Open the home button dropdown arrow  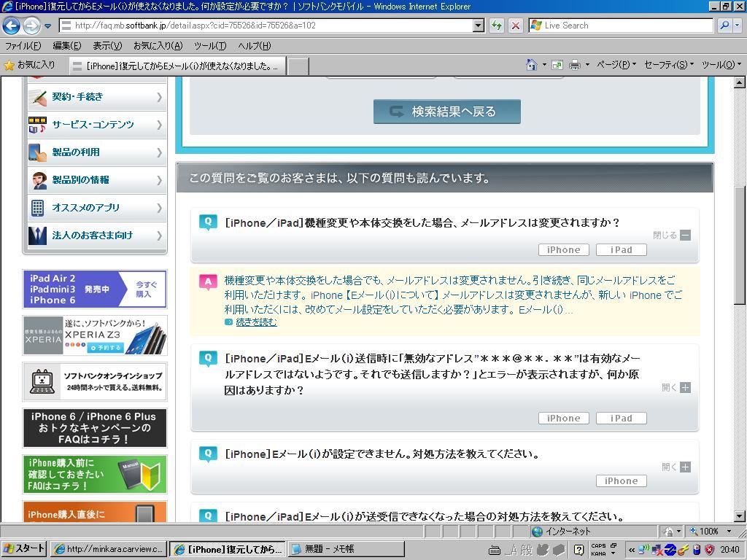pos(544,65)
